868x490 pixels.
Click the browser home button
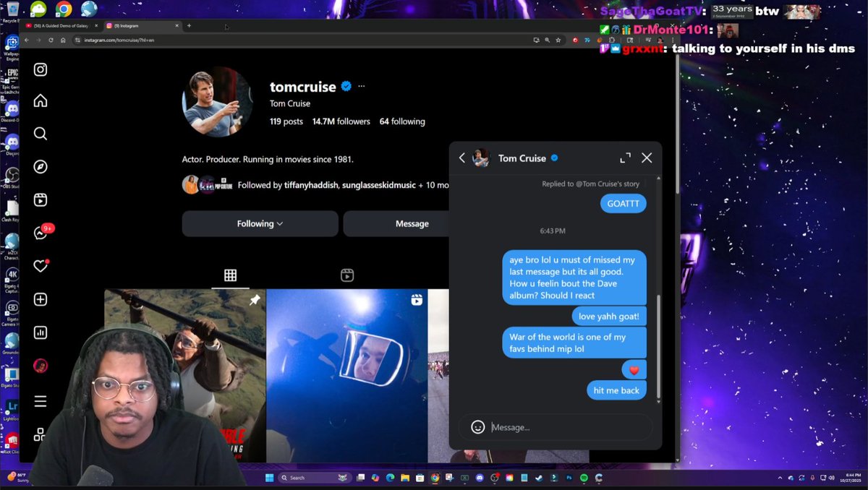[x=63, y=40]
